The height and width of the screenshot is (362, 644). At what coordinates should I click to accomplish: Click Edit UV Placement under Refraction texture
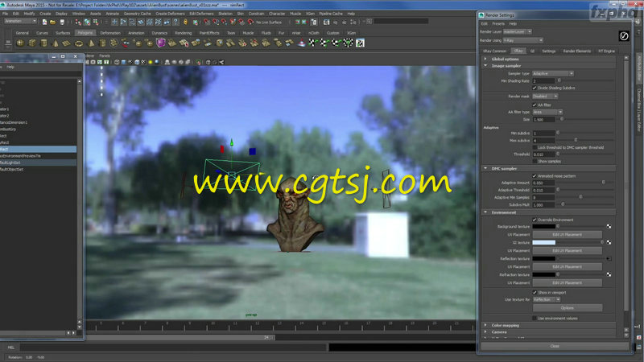[x=568, y=282]
